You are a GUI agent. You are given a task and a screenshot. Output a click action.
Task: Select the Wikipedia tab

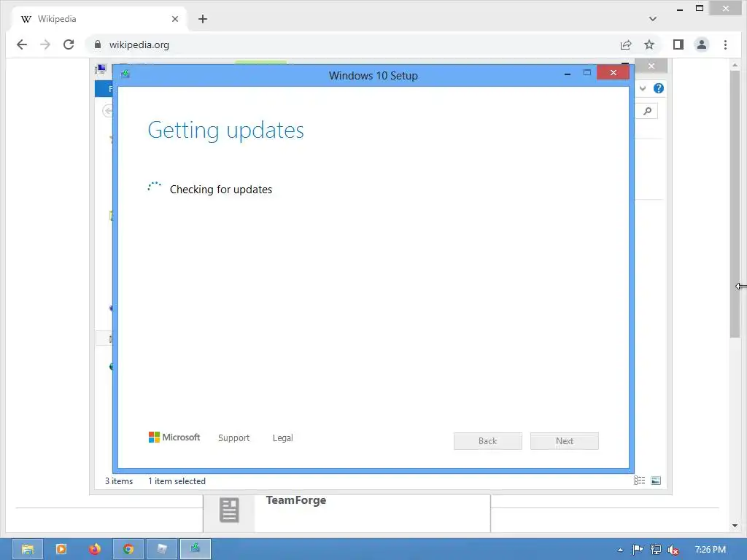[99, 19]
